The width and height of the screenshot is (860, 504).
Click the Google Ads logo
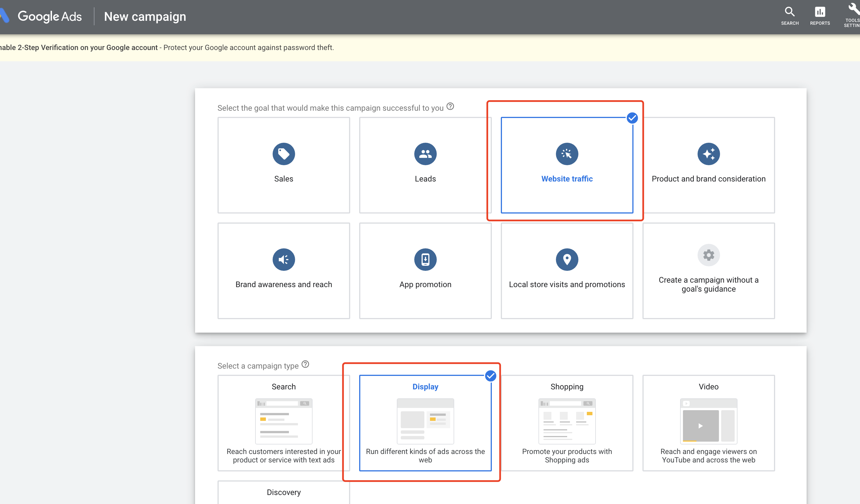pos(41,16)
